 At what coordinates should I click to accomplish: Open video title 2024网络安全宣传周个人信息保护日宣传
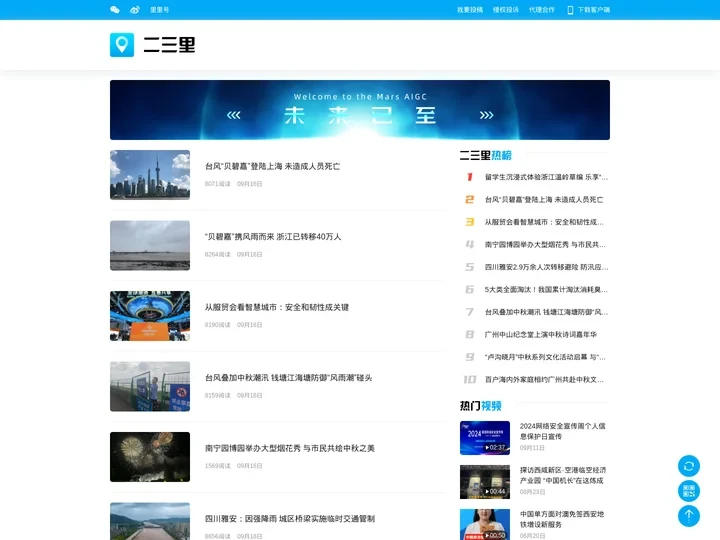[562, 431]
